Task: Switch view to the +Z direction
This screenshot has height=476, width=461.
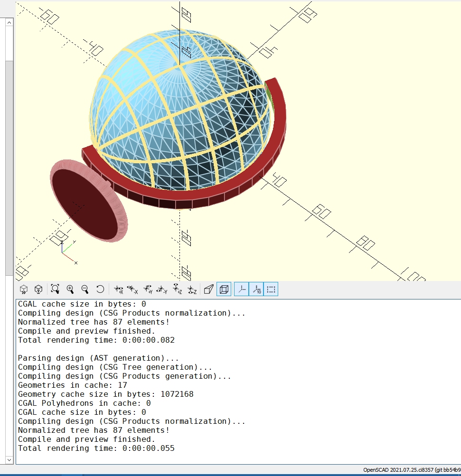Action: pos(178,289)
